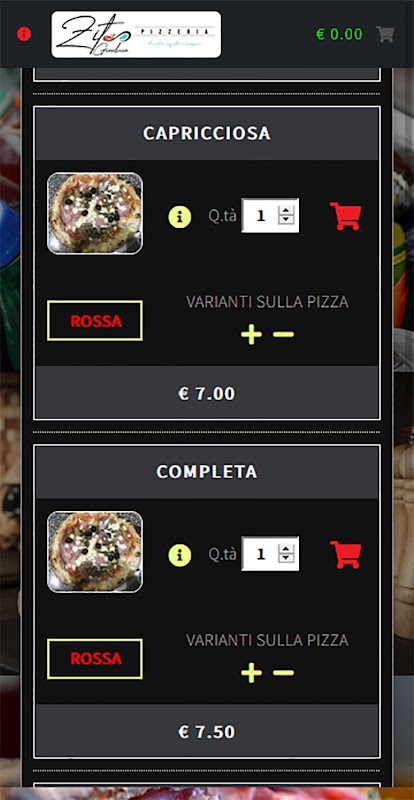Increase Capricciosa quantity with up arrow
Image resolution: width=414 pixels, height=800 pixels.
[x=286, y=210]
